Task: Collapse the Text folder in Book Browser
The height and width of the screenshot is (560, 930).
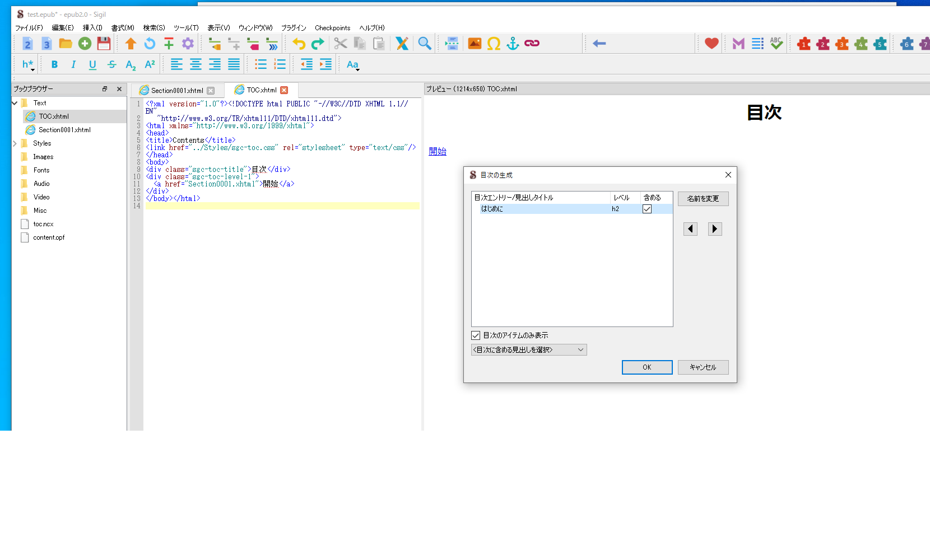Action: click(x=15, y=103)
